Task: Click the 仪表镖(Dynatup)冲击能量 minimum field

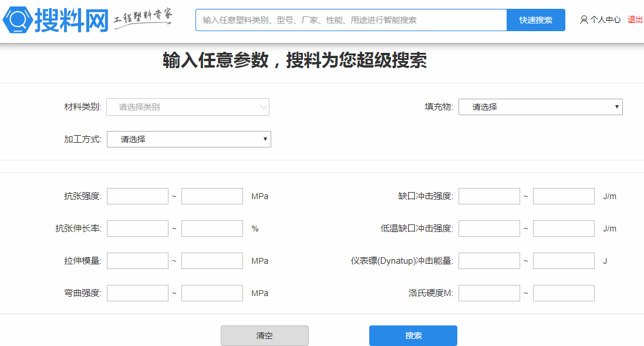Action: click(x=489, y=261)
